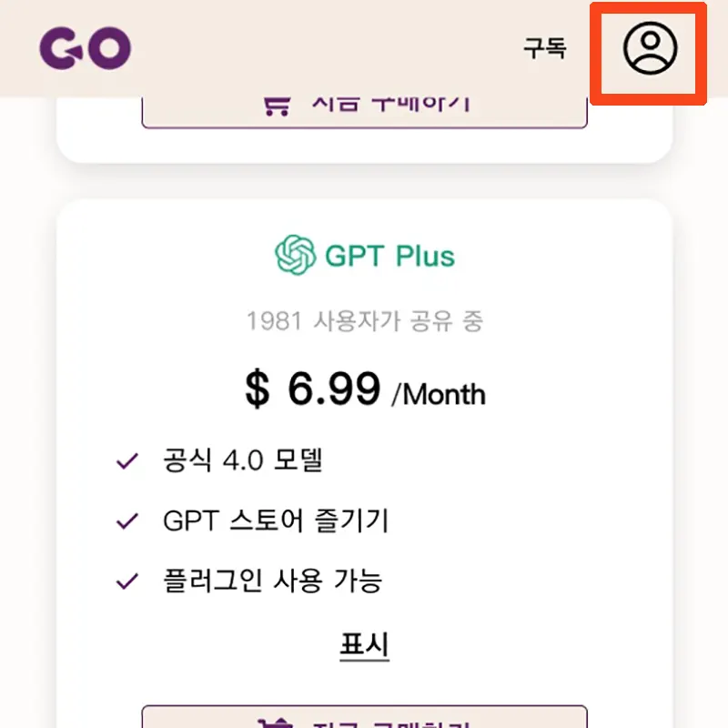The image size is (728, 728).
Task: Click the purple GO logo
Action: pos(88,47)
